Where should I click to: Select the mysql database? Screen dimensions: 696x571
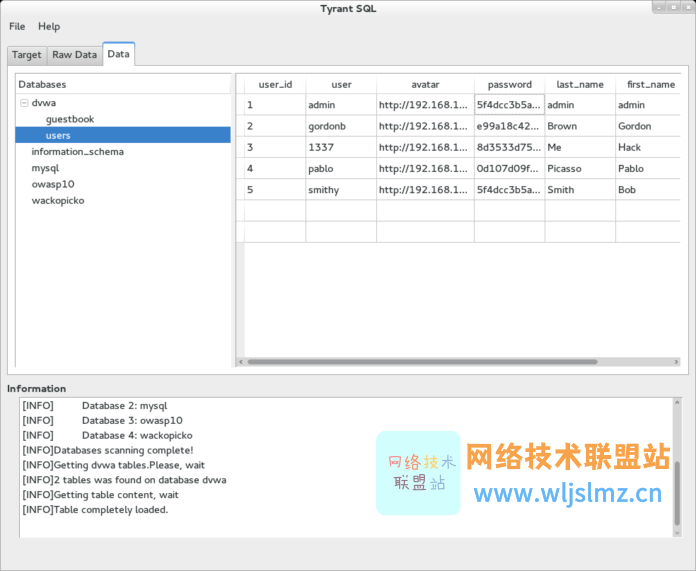45,168
